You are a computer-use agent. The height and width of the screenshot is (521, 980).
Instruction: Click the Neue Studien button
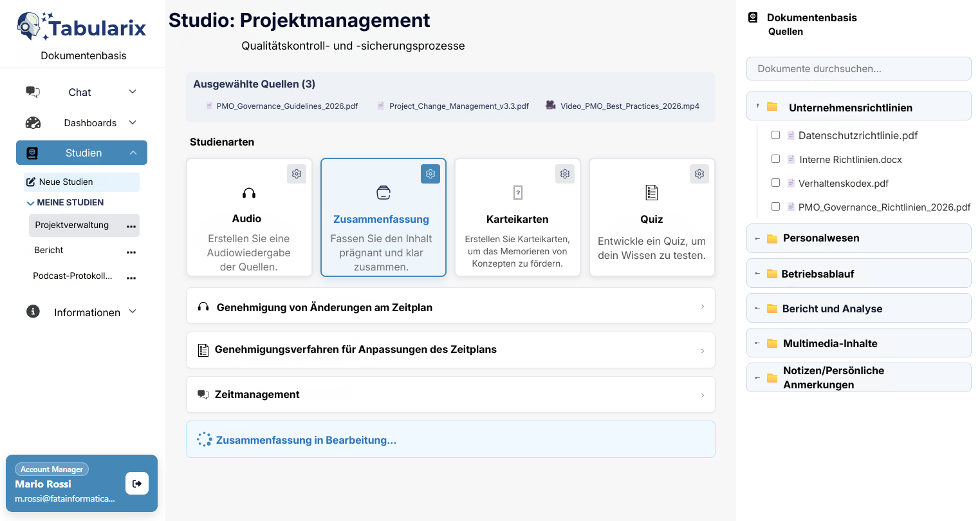click(x=81, y=182)
